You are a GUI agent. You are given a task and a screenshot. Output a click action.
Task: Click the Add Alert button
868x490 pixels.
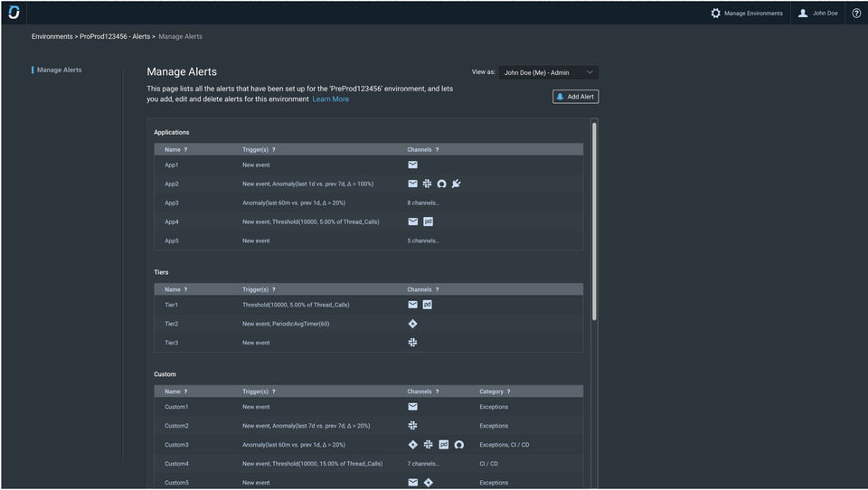(575, 97)
